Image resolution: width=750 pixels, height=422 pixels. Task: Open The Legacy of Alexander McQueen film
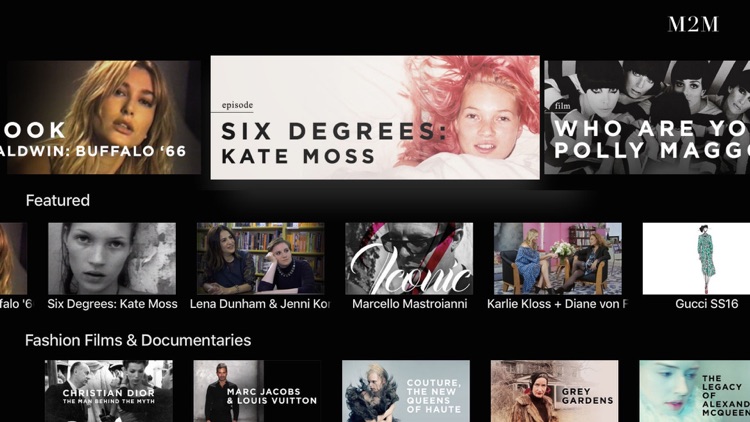695,391
